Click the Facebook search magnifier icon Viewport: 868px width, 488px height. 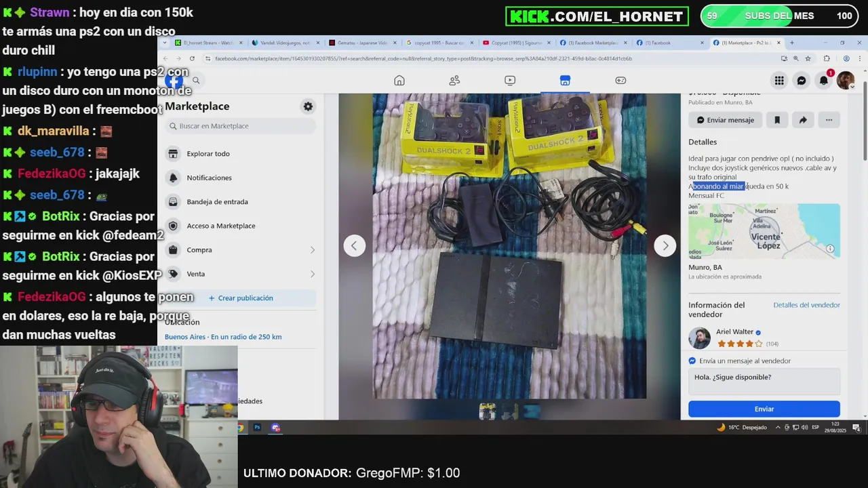click(x=196, y=81)
